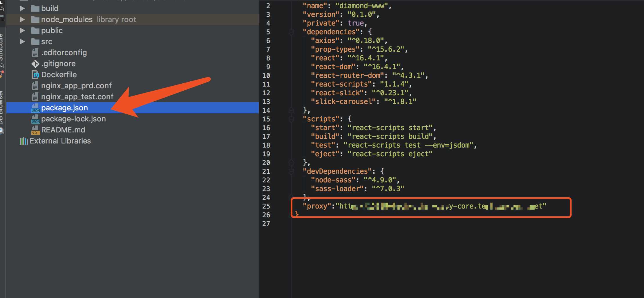
Task: Open the Structure tool window tab
Action: coord(2,51)
